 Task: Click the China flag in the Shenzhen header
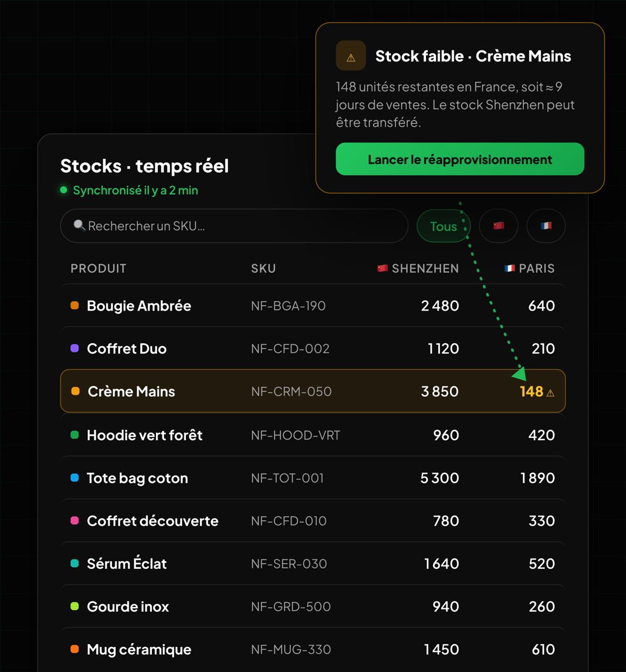tap(383, 268)
